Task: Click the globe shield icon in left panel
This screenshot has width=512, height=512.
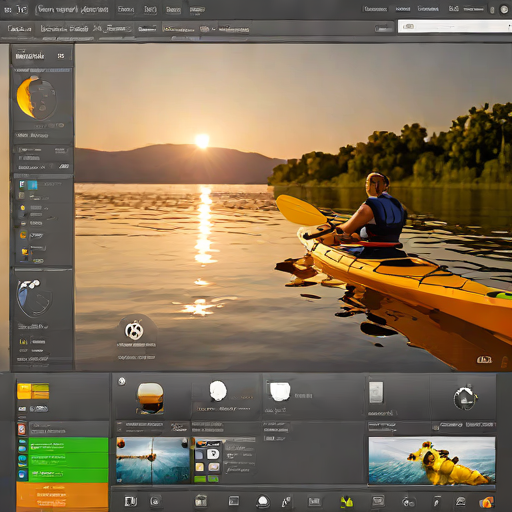Action: [x=34, y=297]
